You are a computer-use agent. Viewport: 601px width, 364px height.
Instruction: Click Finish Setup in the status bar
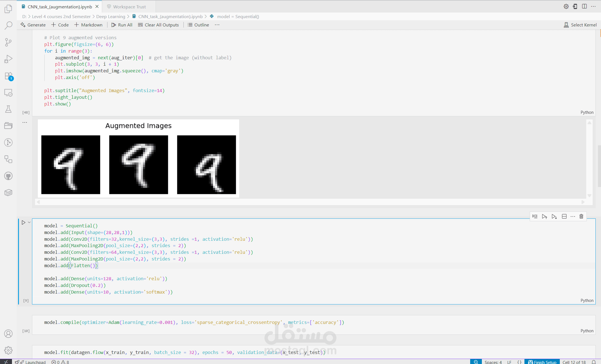(542, 361)
